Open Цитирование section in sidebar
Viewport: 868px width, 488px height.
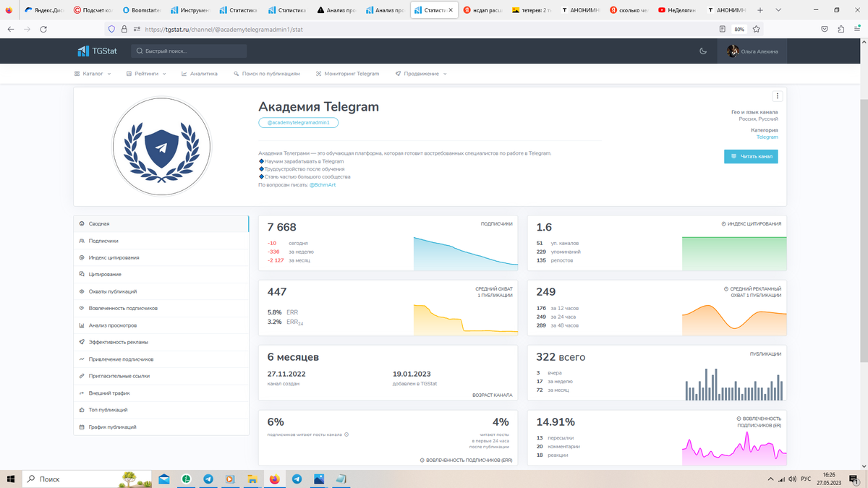pyautogui.click(x=161, y=275)
